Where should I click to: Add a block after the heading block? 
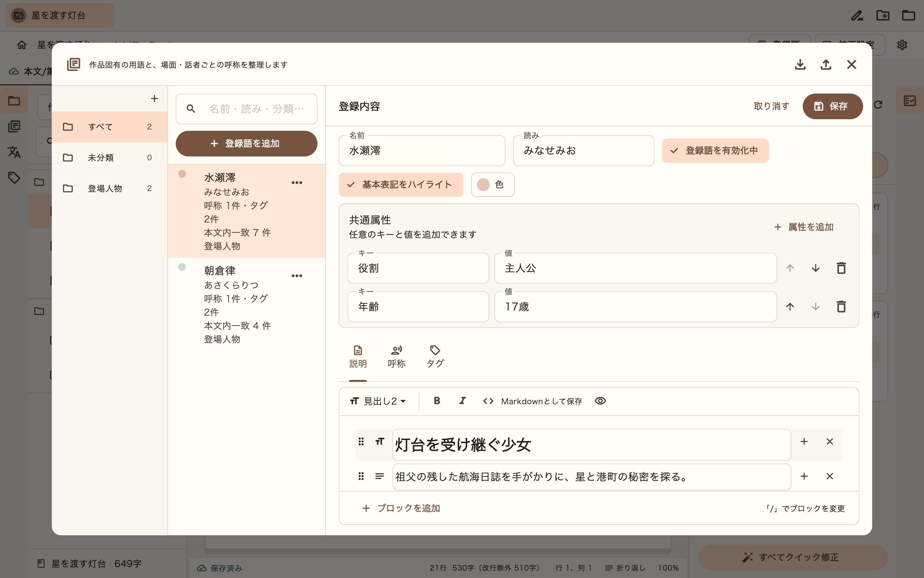804,442
